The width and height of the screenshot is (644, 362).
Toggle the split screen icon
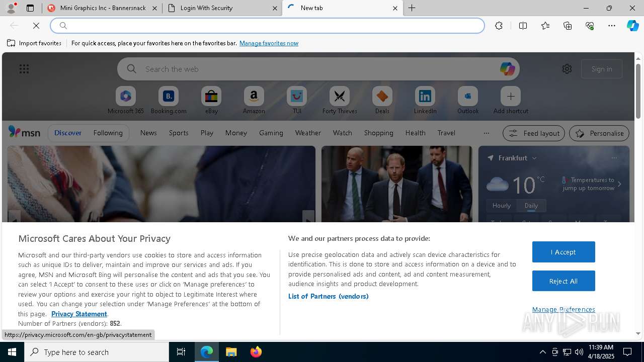tap(523, 26)
